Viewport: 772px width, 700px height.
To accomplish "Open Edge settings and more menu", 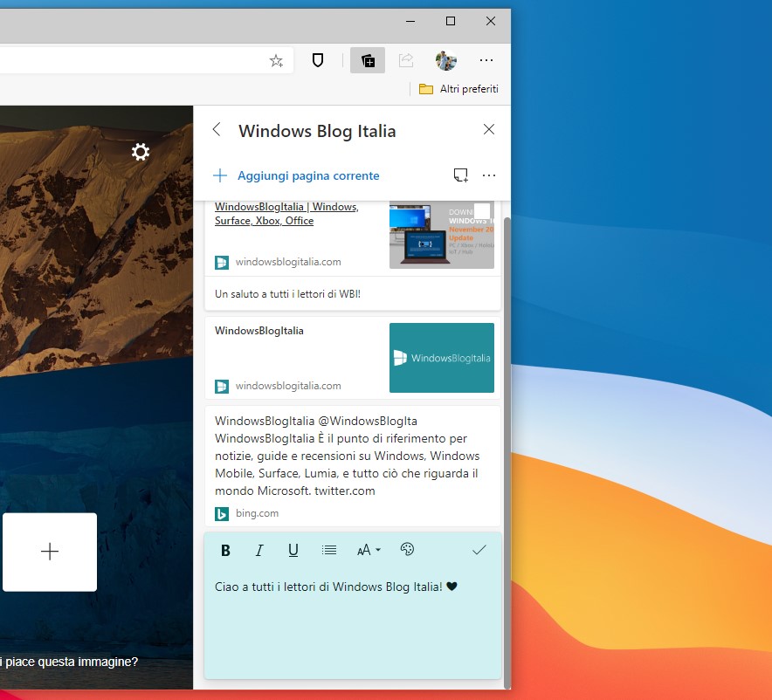I will (x=486, y=60).
